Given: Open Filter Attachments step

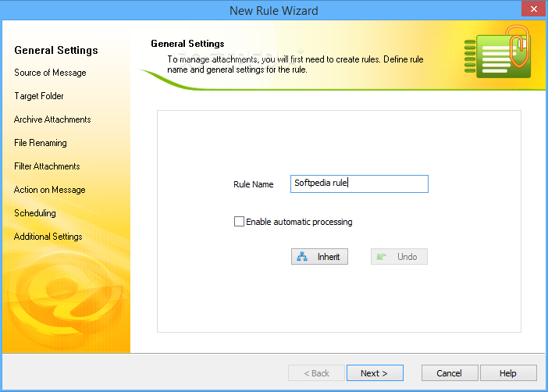Looking at the screenshot, I should pos(47,166).
